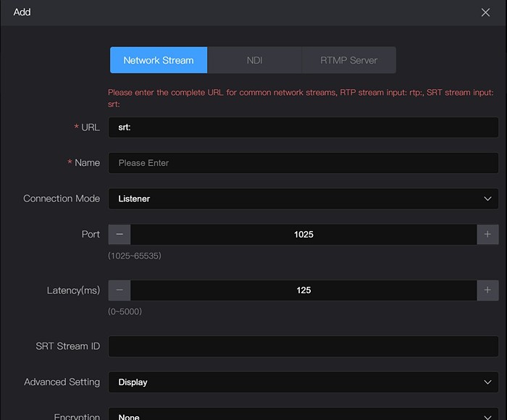Focus the Name field with Please Enter placeholder
This screenshot has height=420, width=507.
click(x=303, y=163)
